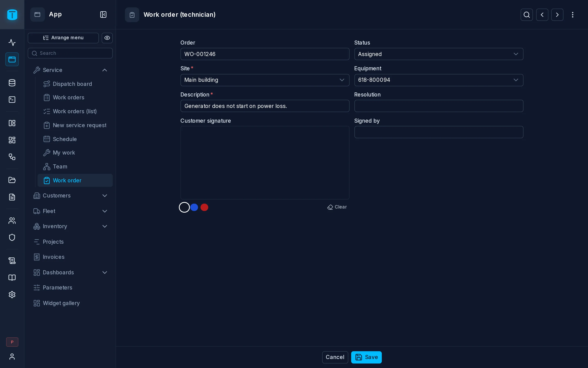Expand the Inventory menu group
The width and height of the screenshot is (588, 368).
click(70, 226)
